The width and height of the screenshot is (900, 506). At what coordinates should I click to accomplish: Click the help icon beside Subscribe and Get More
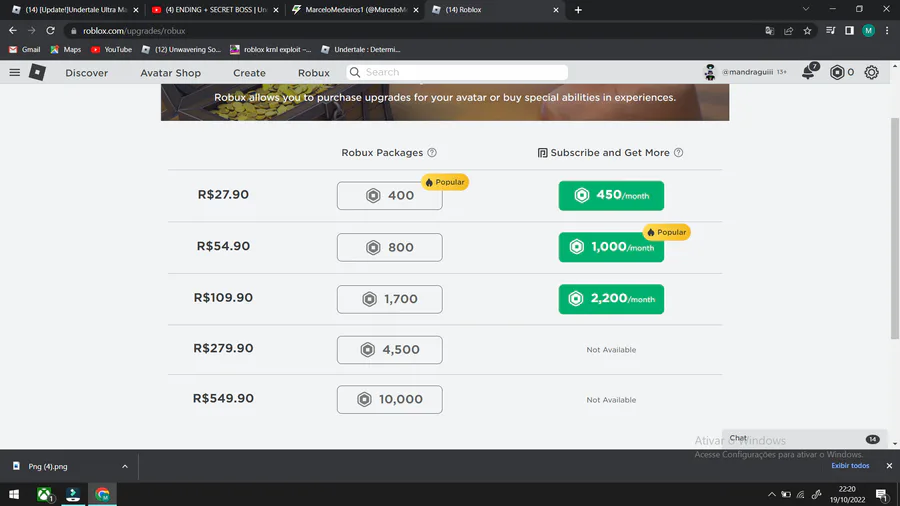(x=678, y=153)
